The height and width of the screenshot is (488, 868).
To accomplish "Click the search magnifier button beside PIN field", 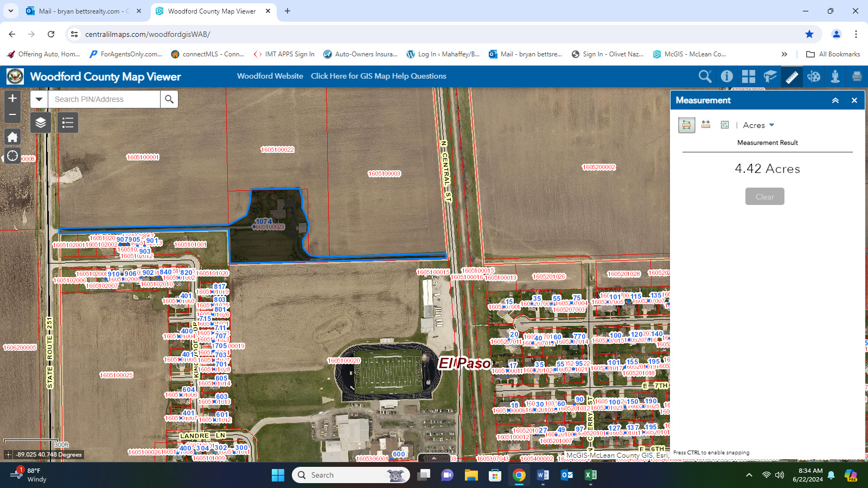I will click(169, 99).
